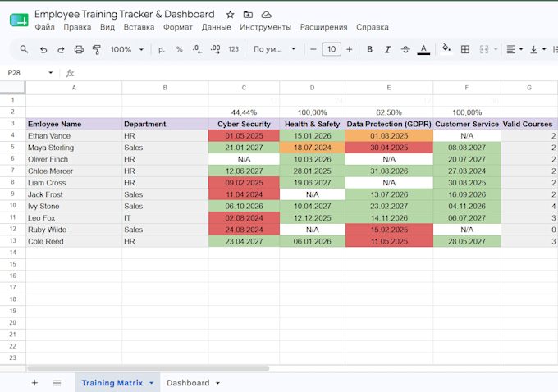
Task: Toggle bold formatting
Action: [370, 49]
